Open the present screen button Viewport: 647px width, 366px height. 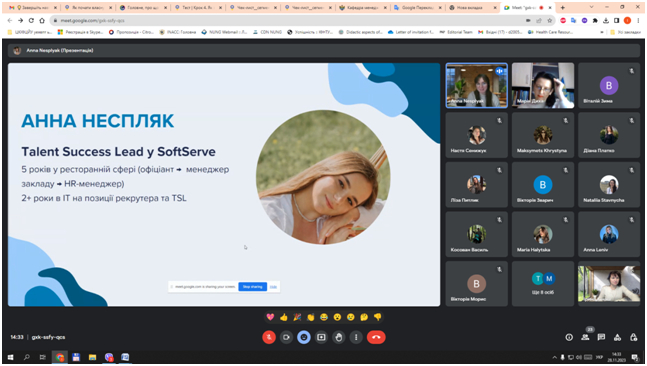[321, 337]
